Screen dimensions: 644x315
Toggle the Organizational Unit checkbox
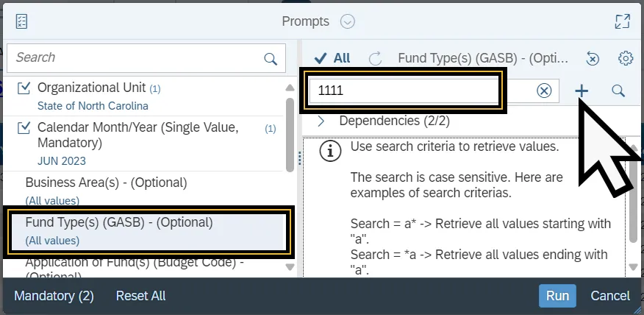(x=24, y=88)
